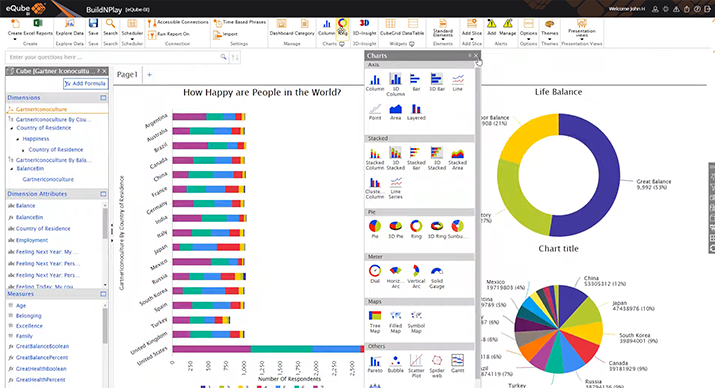Switch to the Page1 tab
715x388 pixels.
point(127,74)
